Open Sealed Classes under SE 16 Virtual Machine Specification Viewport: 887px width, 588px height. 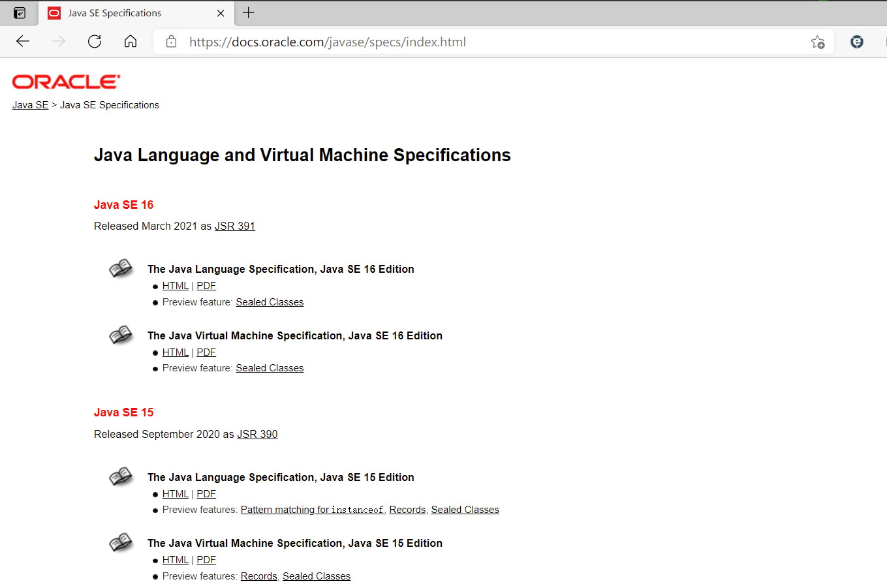tap(270, 368)
